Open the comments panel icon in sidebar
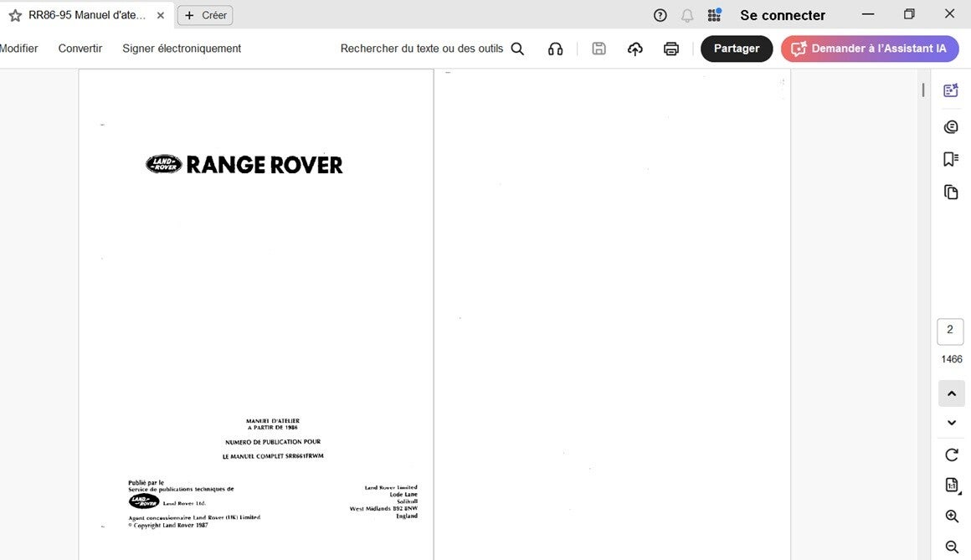The width and height of the screenshot is (971, 560). pos(951,127)
